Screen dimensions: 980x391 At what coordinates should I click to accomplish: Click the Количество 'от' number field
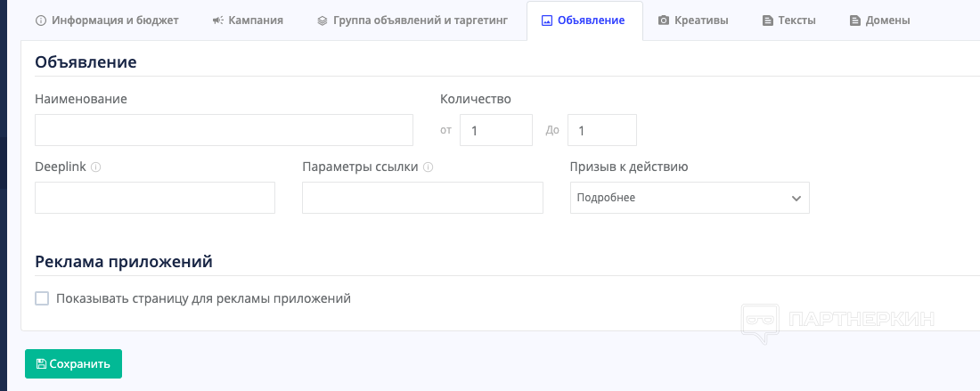[x=495, y=130]
